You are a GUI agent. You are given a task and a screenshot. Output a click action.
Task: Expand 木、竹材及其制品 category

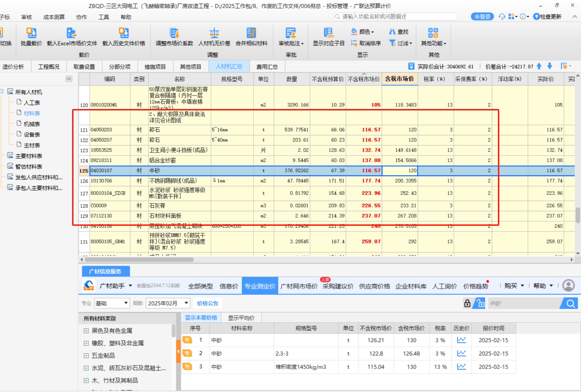pyautogui.click(x=86, y=380)
